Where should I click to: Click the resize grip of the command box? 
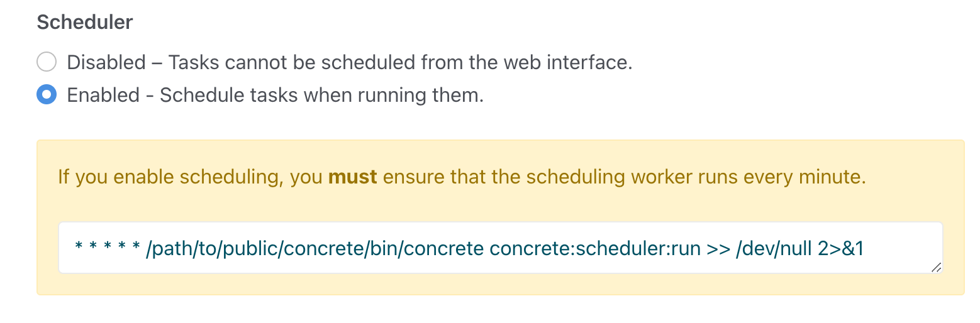(936, 267)
